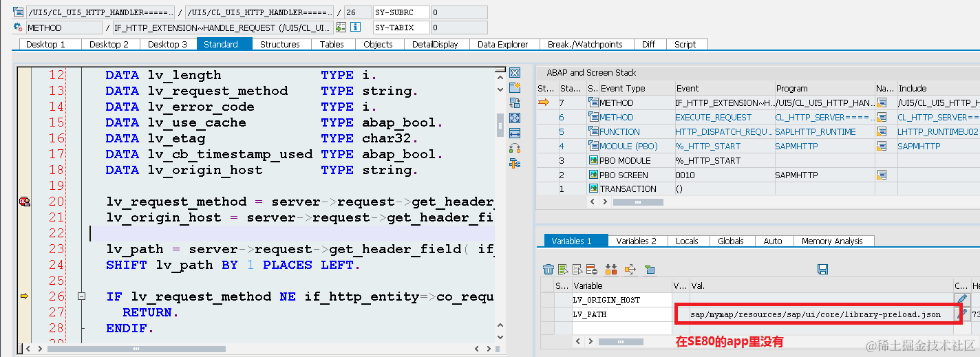Click the navigation icon in EXECUTE_REQUEST stack row
Screen dimensions: 980x357
coord(882,117)
